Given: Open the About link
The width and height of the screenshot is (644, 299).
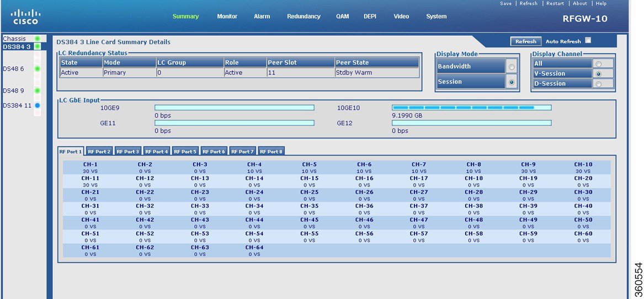Looking at the screenshot, I should (x=580, y=3).
